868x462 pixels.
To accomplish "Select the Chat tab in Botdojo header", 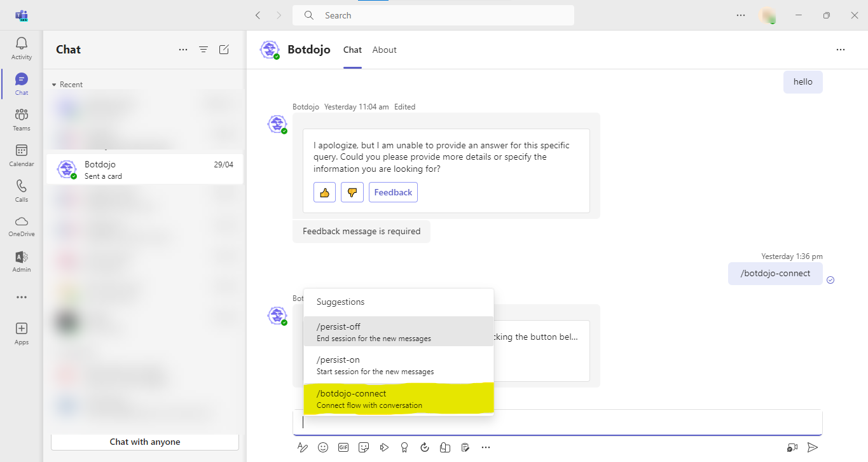I will [x=352, y=50].
